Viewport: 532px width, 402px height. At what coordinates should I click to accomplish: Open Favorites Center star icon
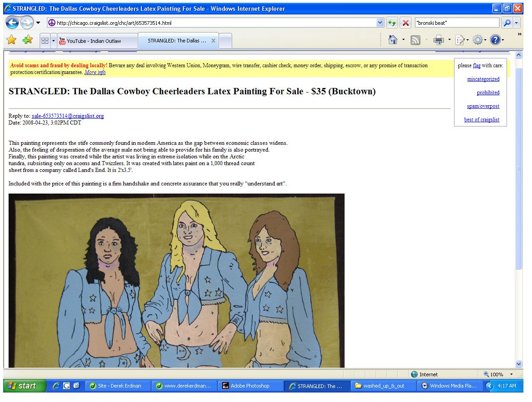11,40
